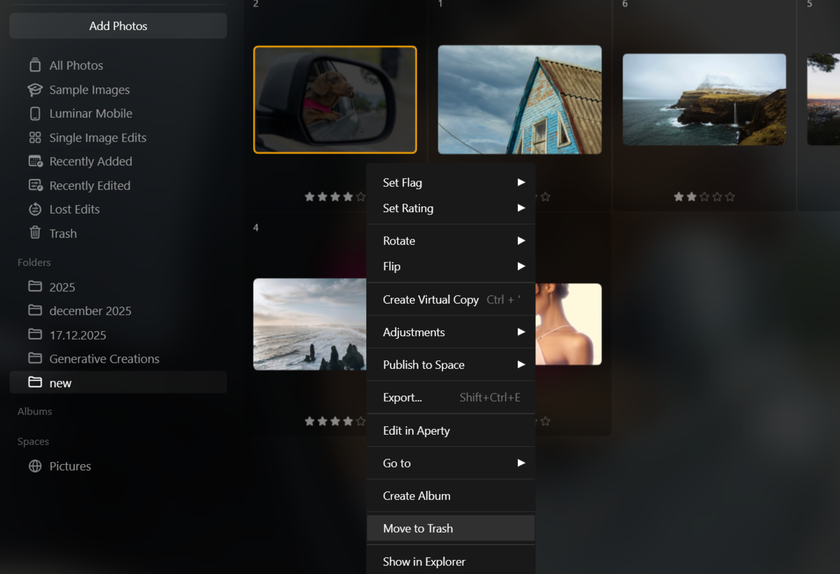The height and width of the screenshot is (574, 840).
Task: Choose Edit in Aperty
Action: pyautogui.click(x=451, y=431)
